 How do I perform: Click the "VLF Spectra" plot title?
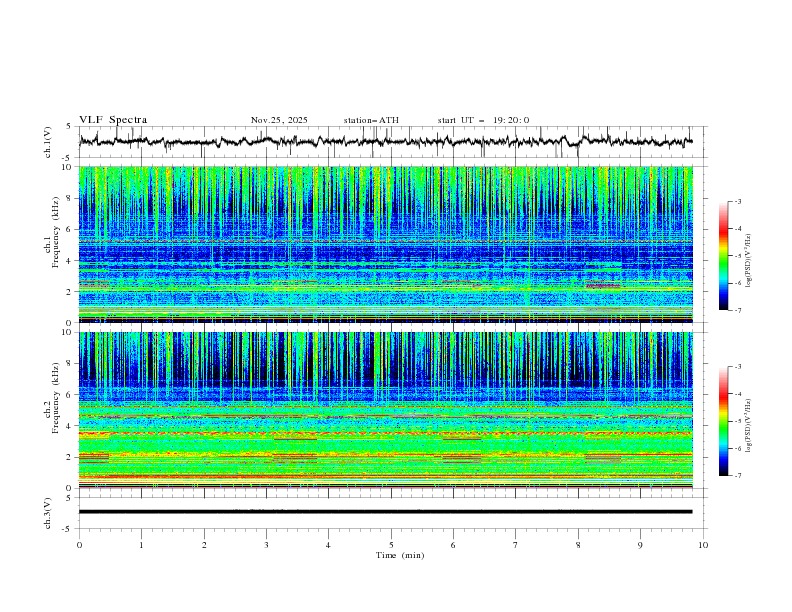[113, 120]
